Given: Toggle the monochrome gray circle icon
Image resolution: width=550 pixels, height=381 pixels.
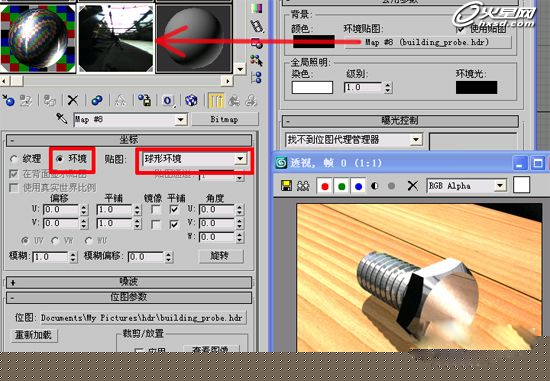Looking at the screenshot, I should pyautogui.click(x=391, y=186).
